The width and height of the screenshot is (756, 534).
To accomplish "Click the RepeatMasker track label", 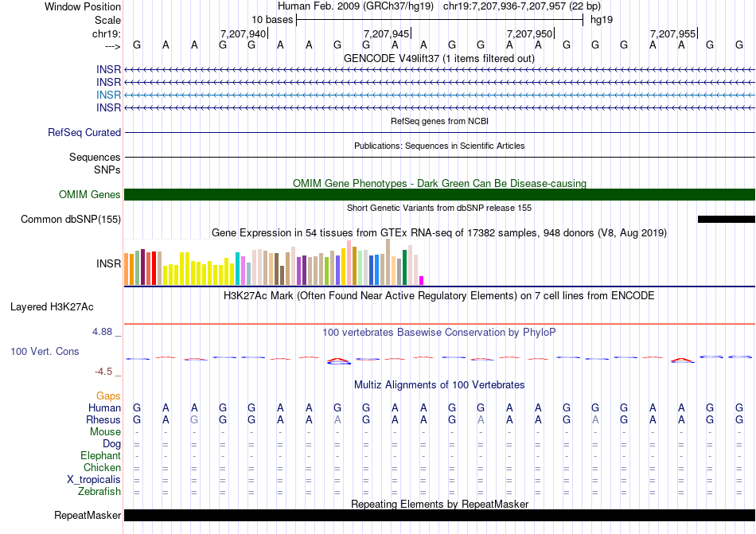I will (x=88, y=516).
